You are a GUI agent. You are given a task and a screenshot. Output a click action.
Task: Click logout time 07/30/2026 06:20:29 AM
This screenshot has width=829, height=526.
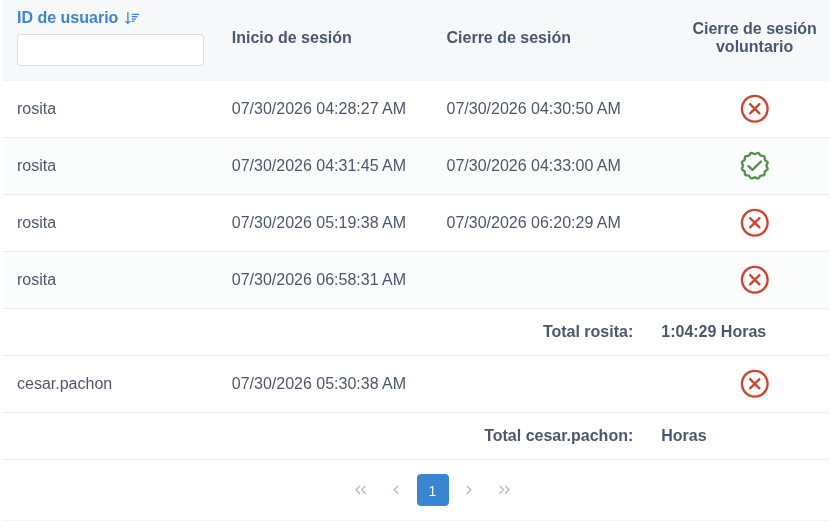click(533, 223)
